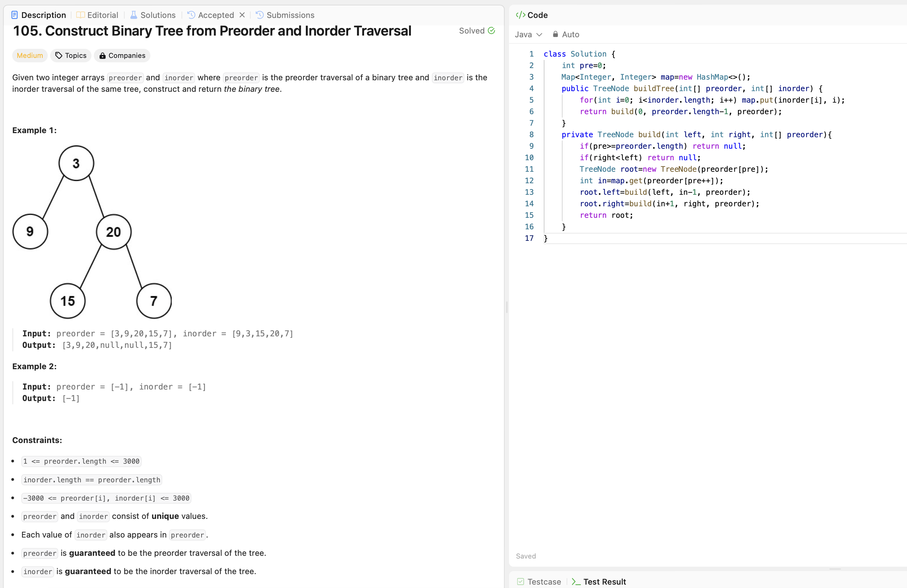Open the Java language dropdown

click(528, 34)
